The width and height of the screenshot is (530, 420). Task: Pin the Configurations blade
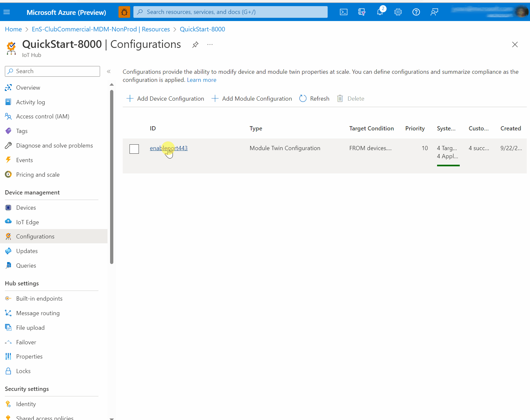195,45
